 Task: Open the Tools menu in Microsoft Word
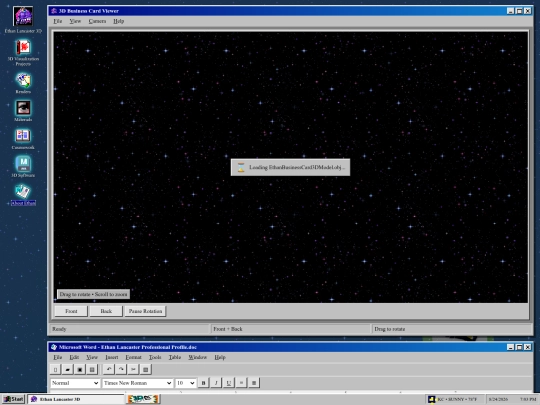(155, 357)
